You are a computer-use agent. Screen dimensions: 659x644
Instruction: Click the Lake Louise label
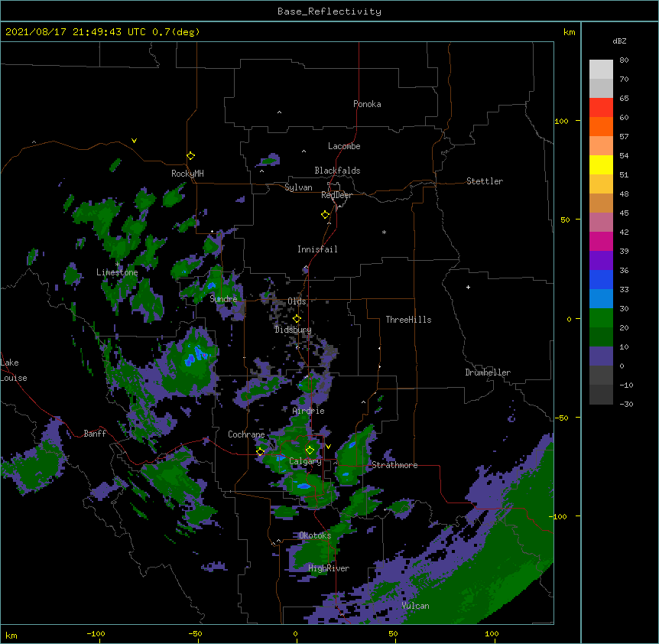(14, 370)
